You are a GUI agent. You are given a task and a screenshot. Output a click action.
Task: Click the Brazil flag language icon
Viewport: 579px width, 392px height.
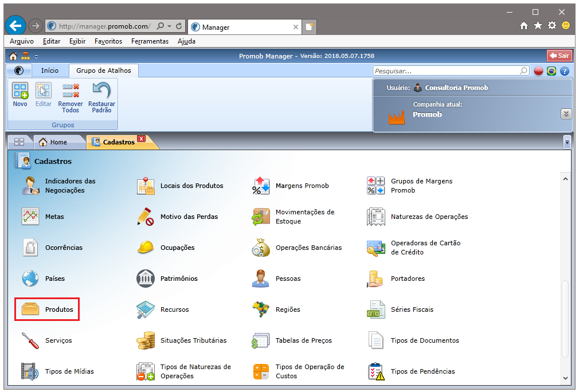tap(551, 71)
